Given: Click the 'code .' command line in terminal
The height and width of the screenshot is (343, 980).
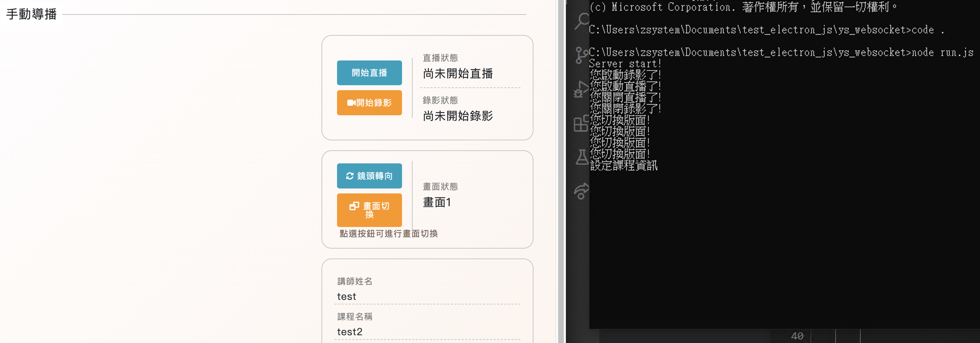Looking at the screenshot, I should click(766, 30).
